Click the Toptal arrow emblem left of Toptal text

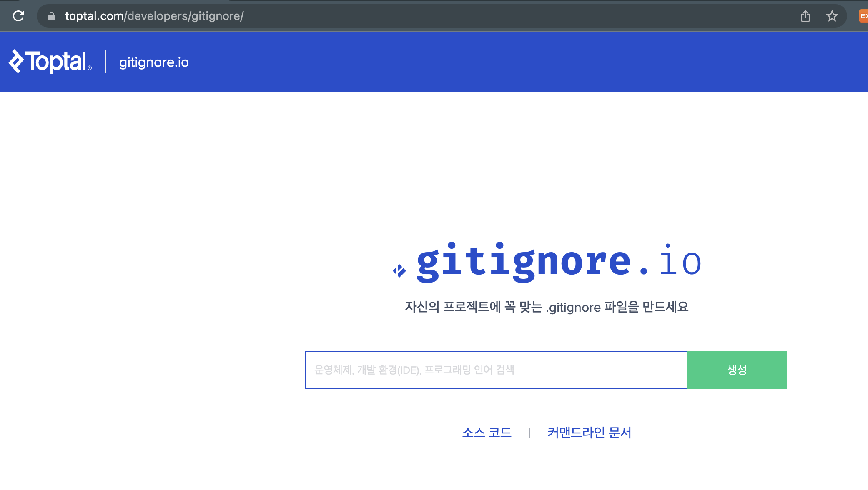click(16, 62)
